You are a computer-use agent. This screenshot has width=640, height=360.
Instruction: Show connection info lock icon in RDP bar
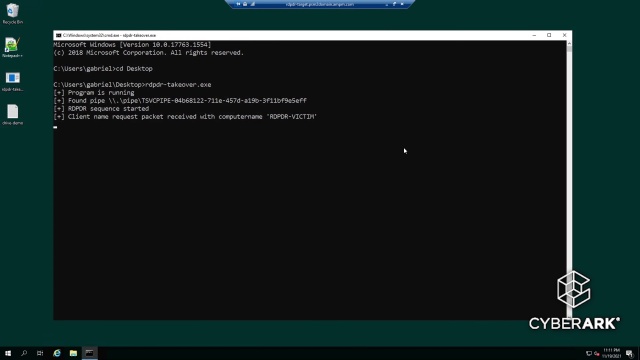coord(245,4)
